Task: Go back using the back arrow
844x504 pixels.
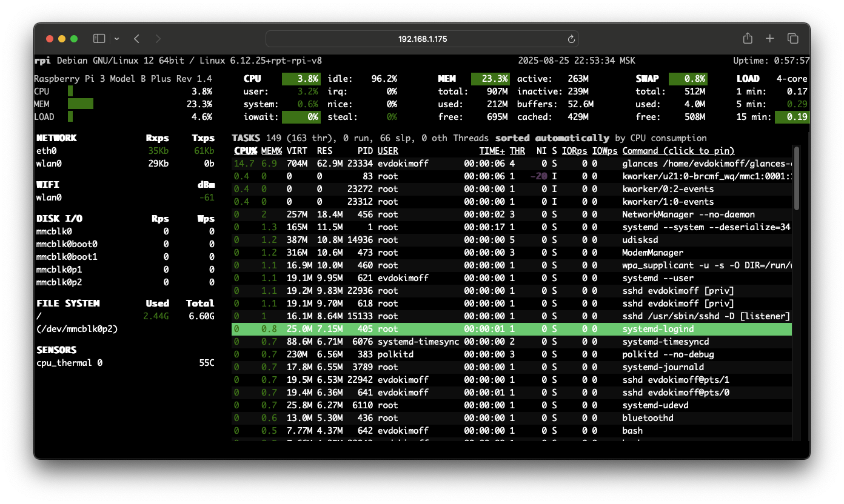Action: pyautogui.click(x=136, y=39)
